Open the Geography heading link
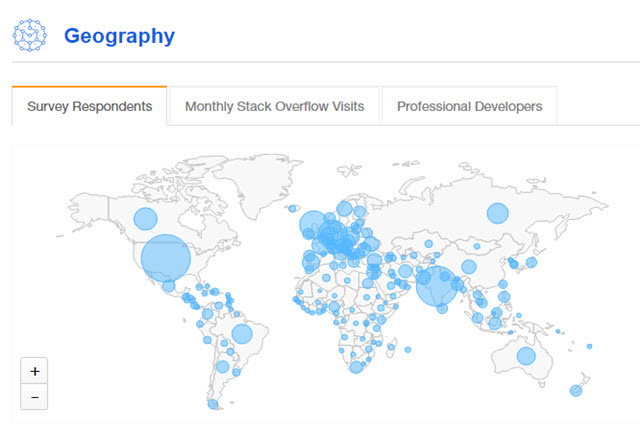Viewport: 640px width, 425px height. point(119,36)
